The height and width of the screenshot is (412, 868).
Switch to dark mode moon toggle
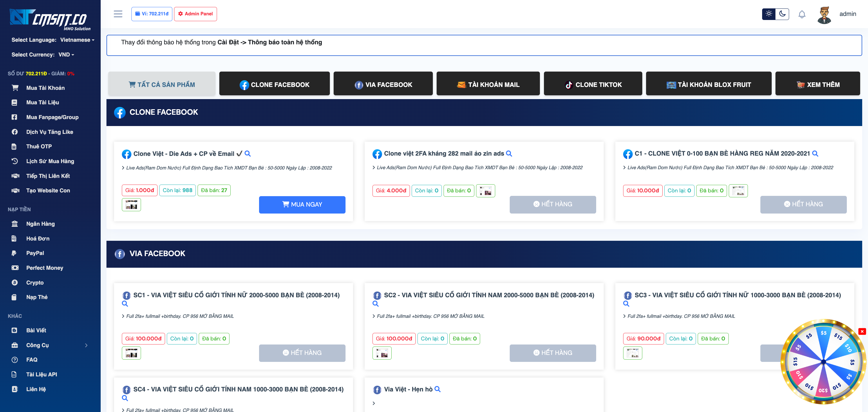click(x=782, y=14)
